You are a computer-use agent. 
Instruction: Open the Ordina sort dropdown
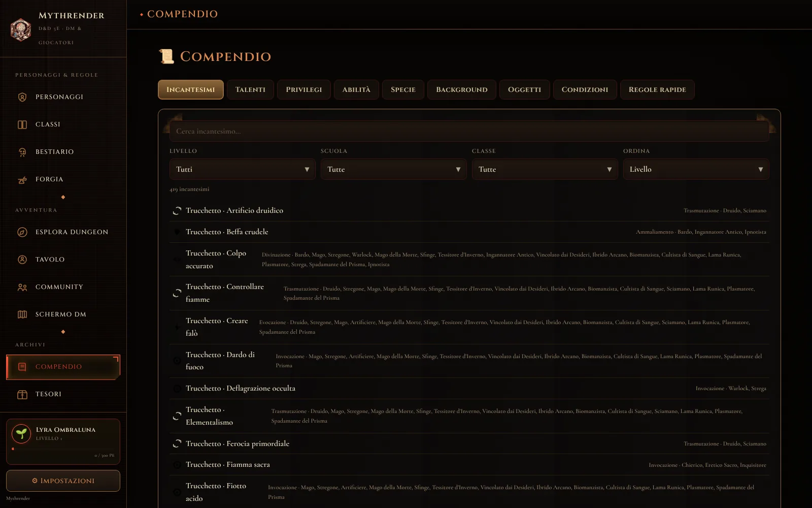coord(696,169)
